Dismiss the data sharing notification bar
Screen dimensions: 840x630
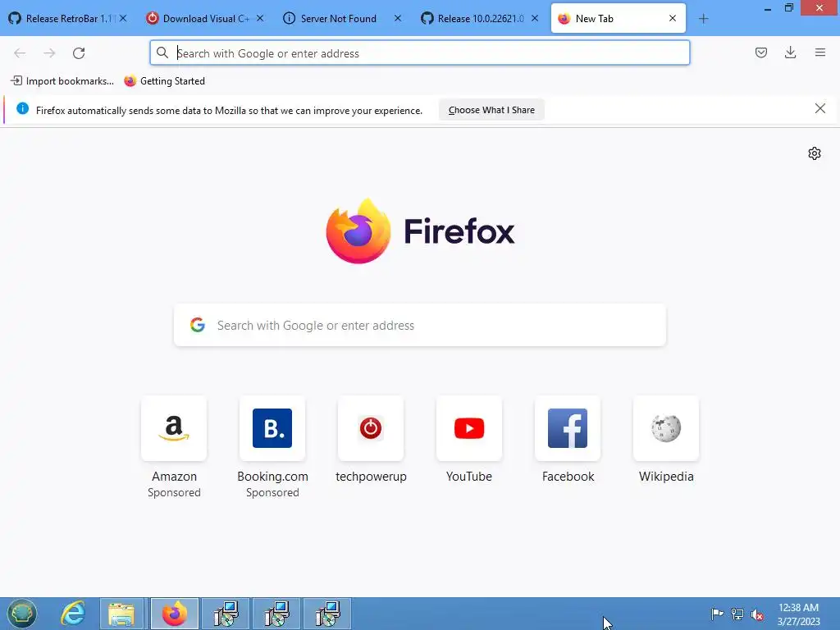point(820,109)
